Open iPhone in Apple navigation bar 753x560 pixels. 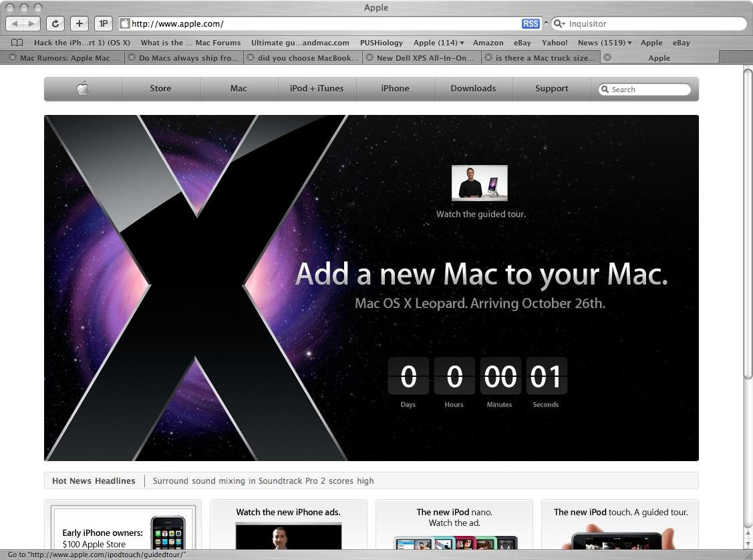coord(396,88)
